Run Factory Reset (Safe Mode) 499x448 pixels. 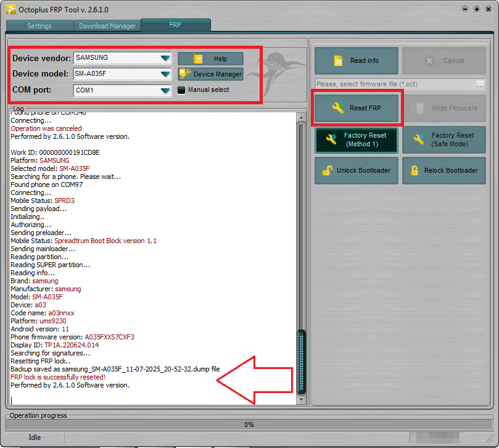[x=444, y=140]
